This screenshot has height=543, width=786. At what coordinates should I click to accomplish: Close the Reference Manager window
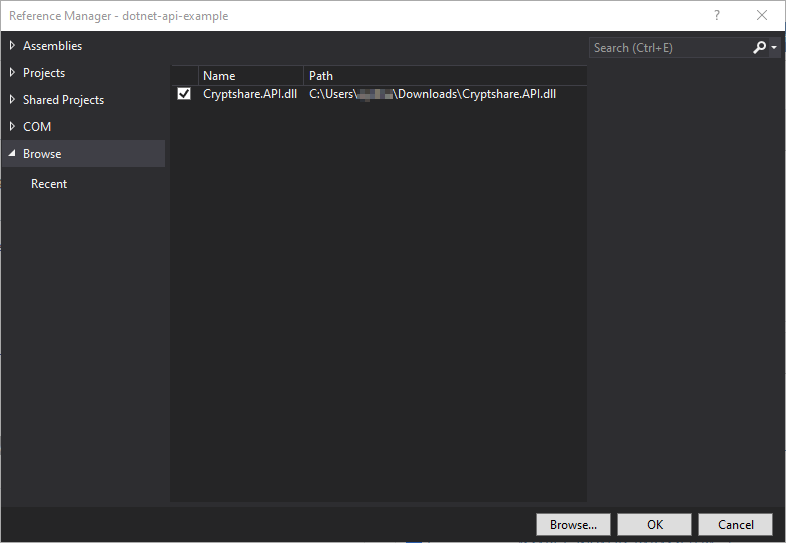coord(762,15)
